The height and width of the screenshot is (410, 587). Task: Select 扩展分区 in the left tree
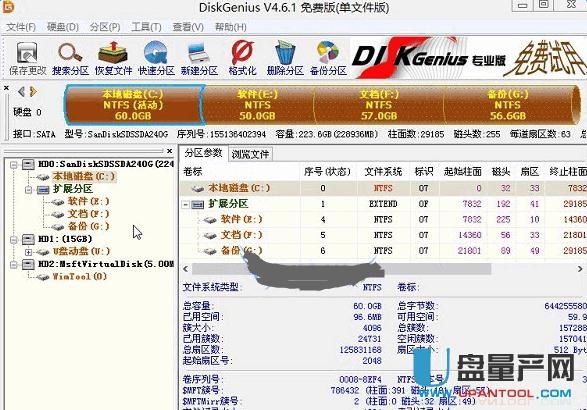point(72,189)
